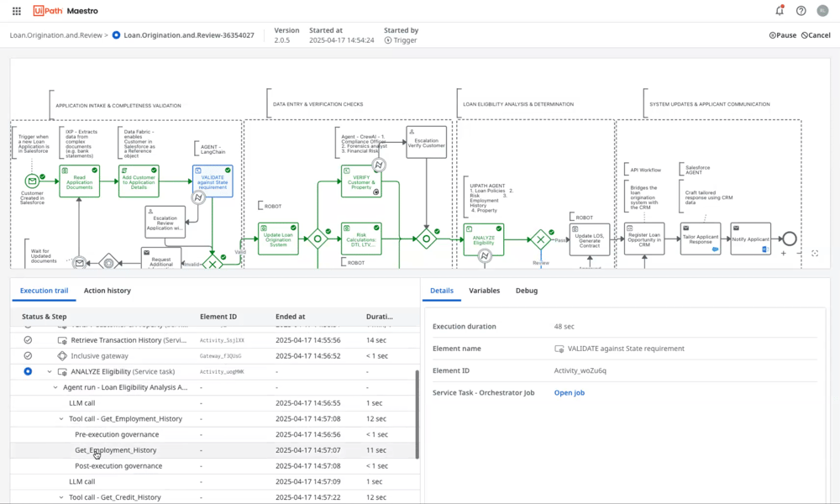Click the Activity_woZu6q element ID value
The image size is (840, 504).
[580, 370]
